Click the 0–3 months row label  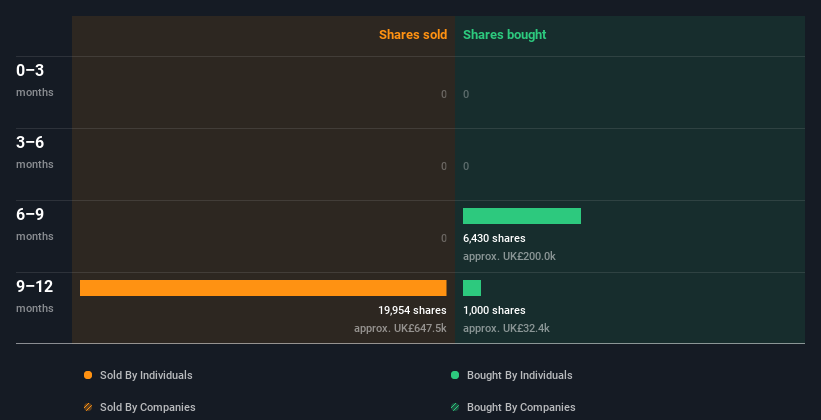(x=35, y=80)
